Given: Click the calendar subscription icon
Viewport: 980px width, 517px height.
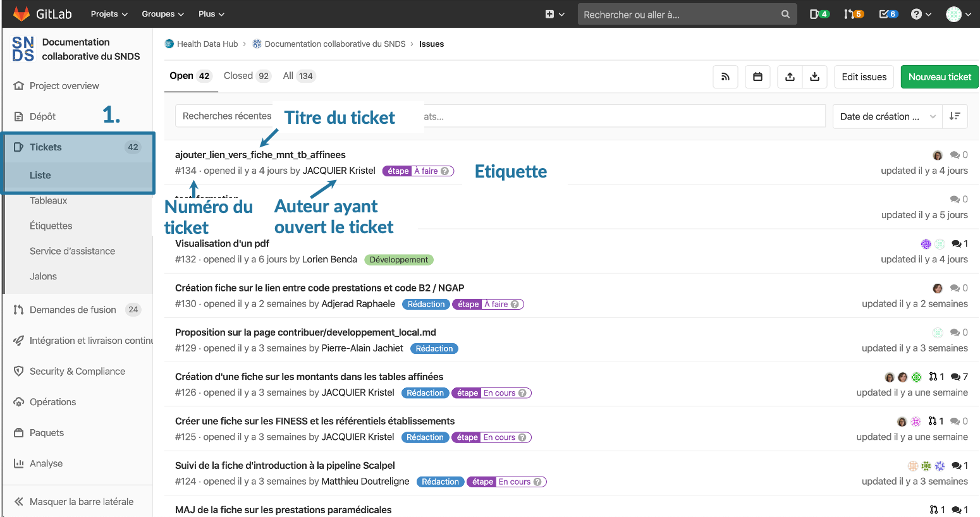Looking at the screenshot, I should (x=757, y=77).
